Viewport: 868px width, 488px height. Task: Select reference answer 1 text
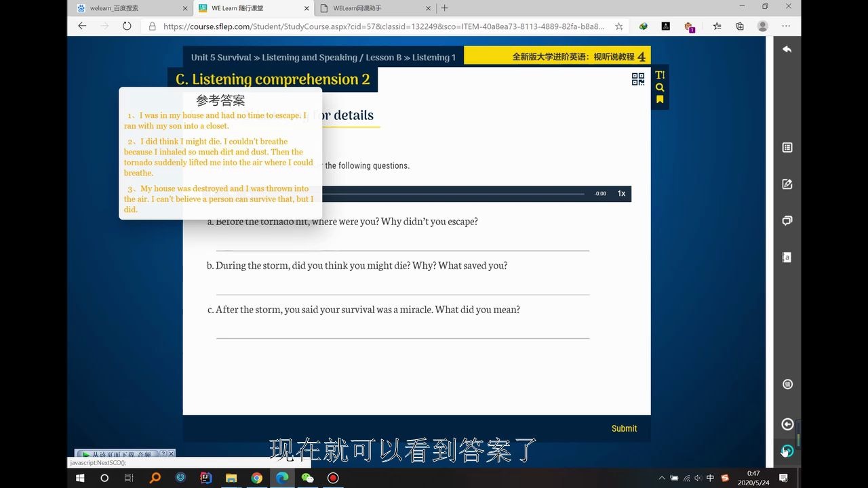216,121
